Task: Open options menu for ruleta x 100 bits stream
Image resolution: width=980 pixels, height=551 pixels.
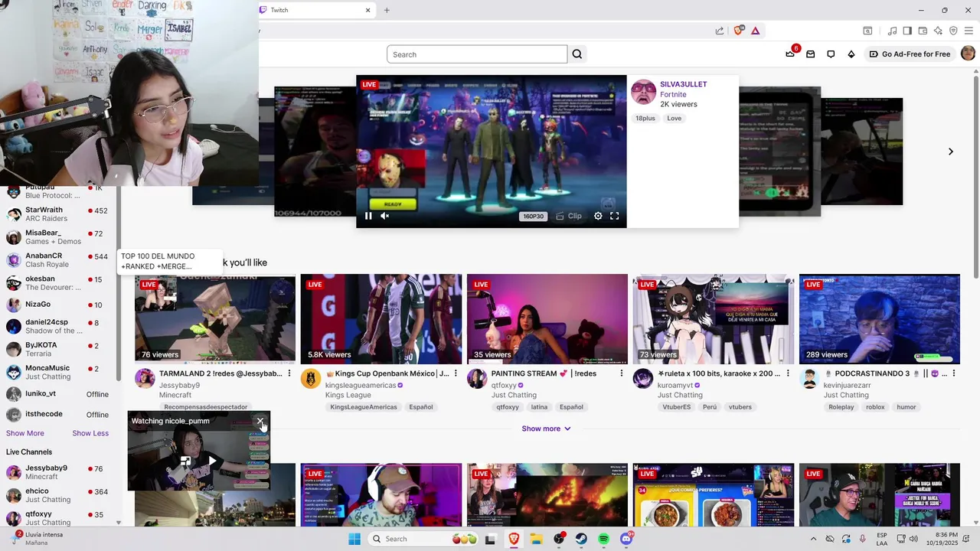Action: [x=787, y=373]
